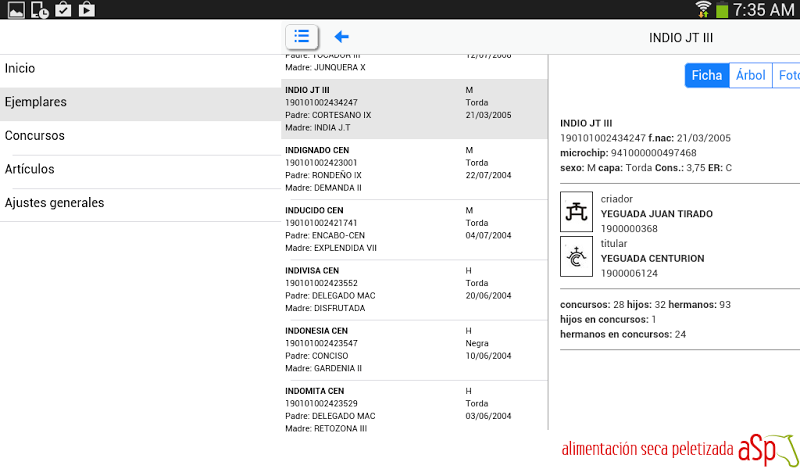Tap the YEGUADA CENTURION owner name
This screenshot has width=800, height=469.
(652, 258)
